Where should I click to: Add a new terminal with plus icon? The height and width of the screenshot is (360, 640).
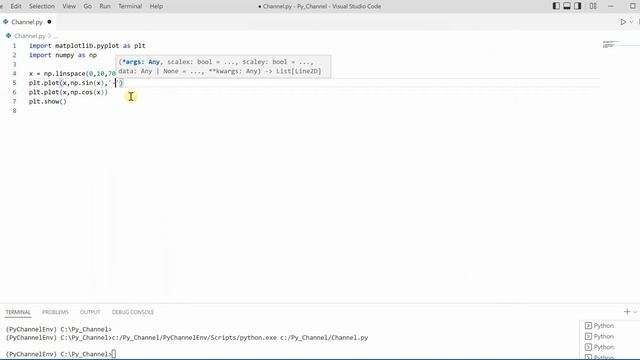627,312
